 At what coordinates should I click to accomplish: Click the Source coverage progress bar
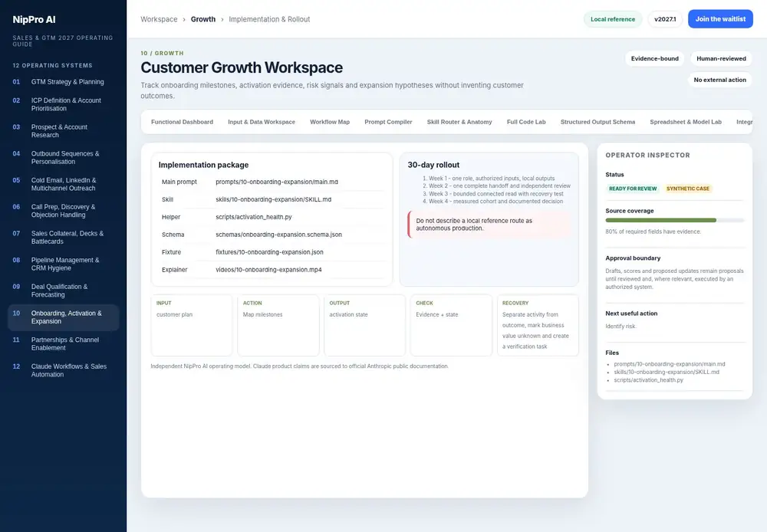click(x=674, y=221)
